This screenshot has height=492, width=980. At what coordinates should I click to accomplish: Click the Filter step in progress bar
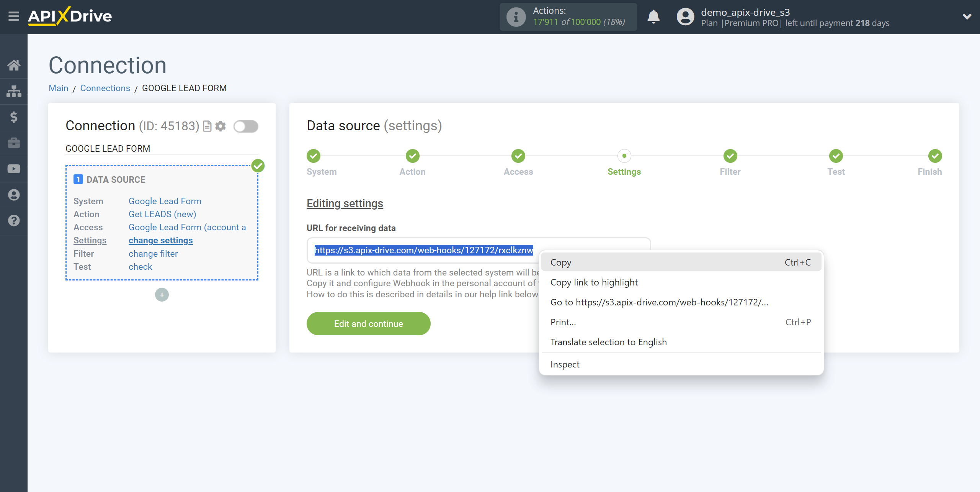pos(729,156)
